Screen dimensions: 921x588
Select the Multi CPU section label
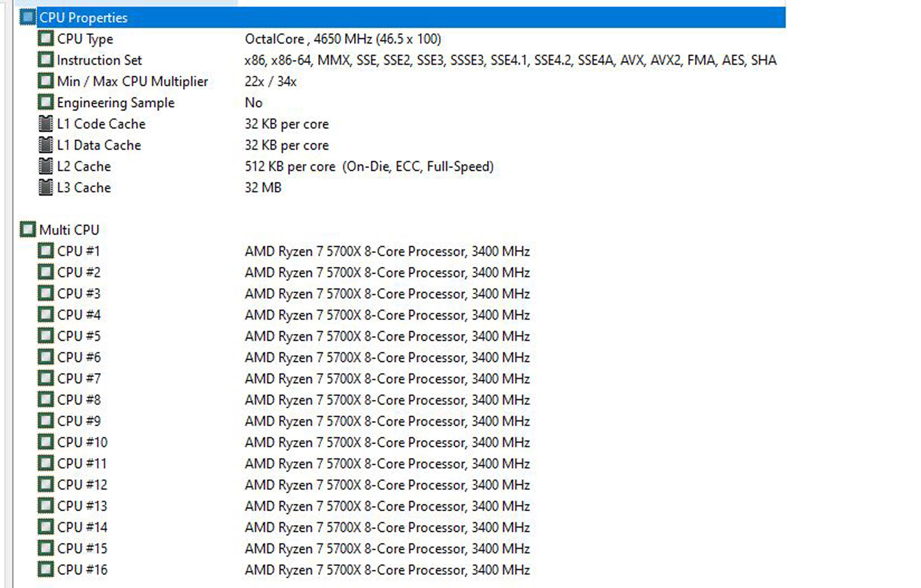[69, 230]
